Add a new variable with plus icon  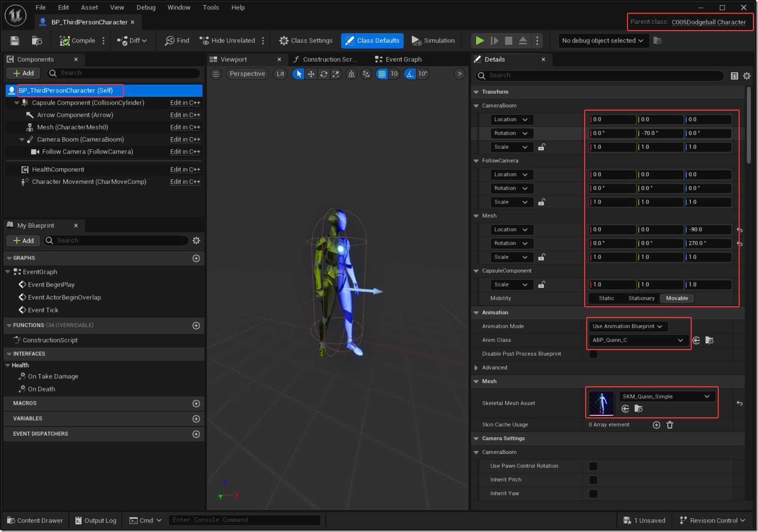pyautogui.click(x=196, y=419)
